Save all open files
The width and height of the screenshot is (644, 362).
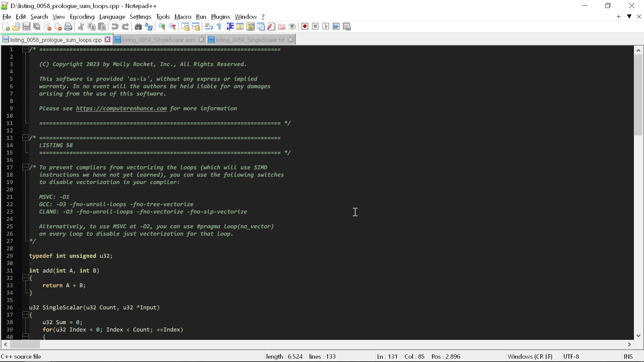(x=37, y=26)
